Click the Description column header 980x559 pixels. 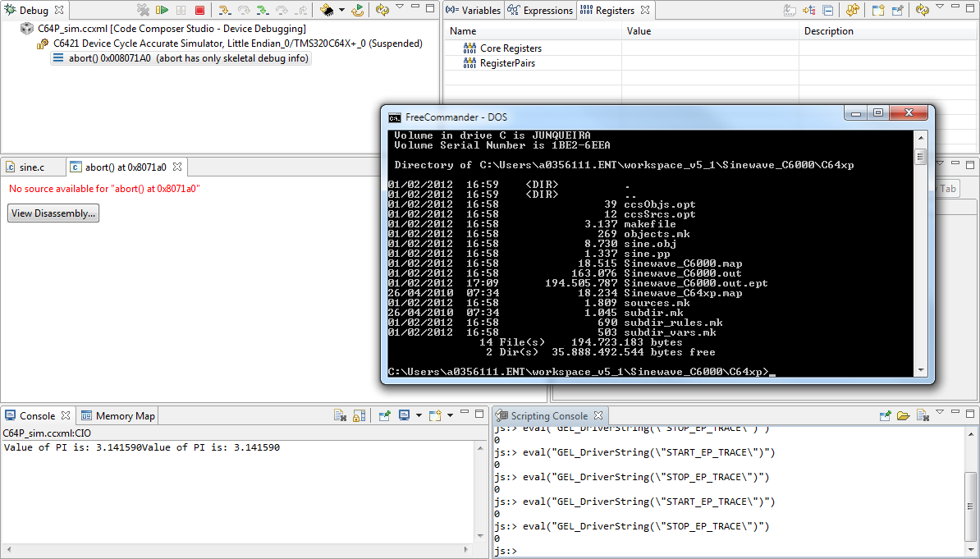pyautogui.click(x=889, y=31)
